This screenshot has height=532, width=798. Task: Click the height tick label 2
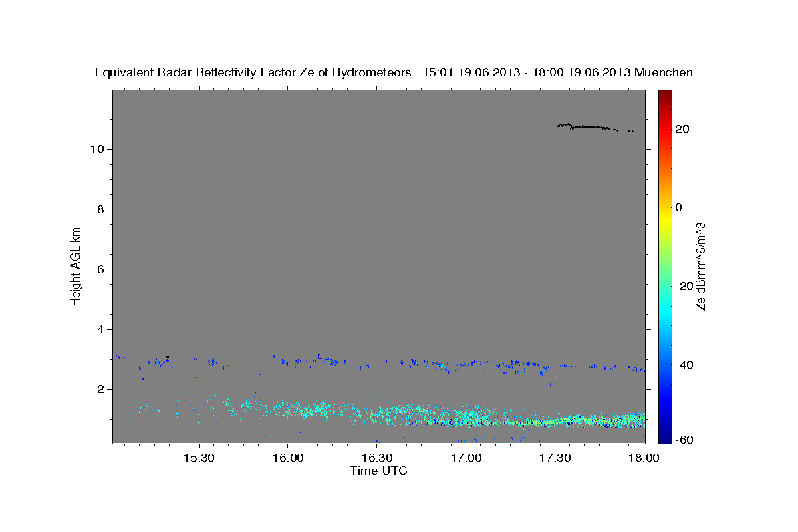tap(99, 390)
